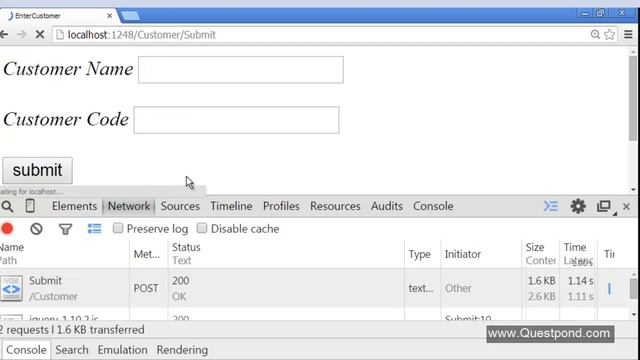Focus the Customer Code input field
The height and width of the screenshot is (360, 640).
(236, 120)
